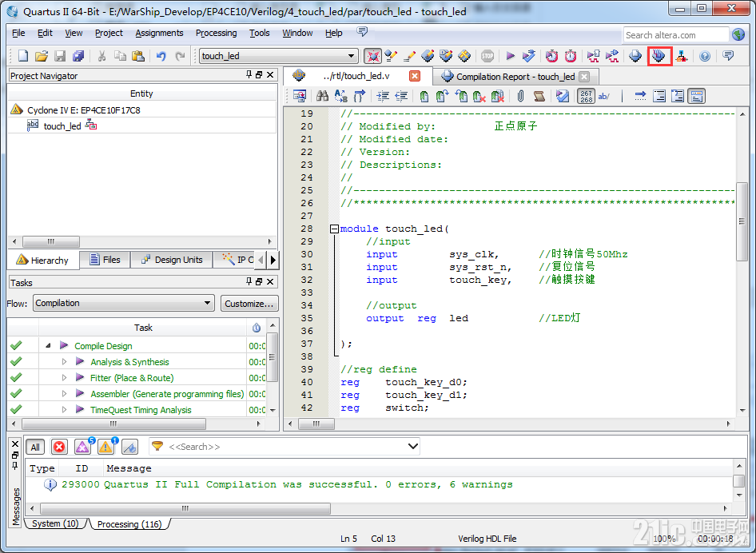Undo last edit toolbar icon

[161, 56]
